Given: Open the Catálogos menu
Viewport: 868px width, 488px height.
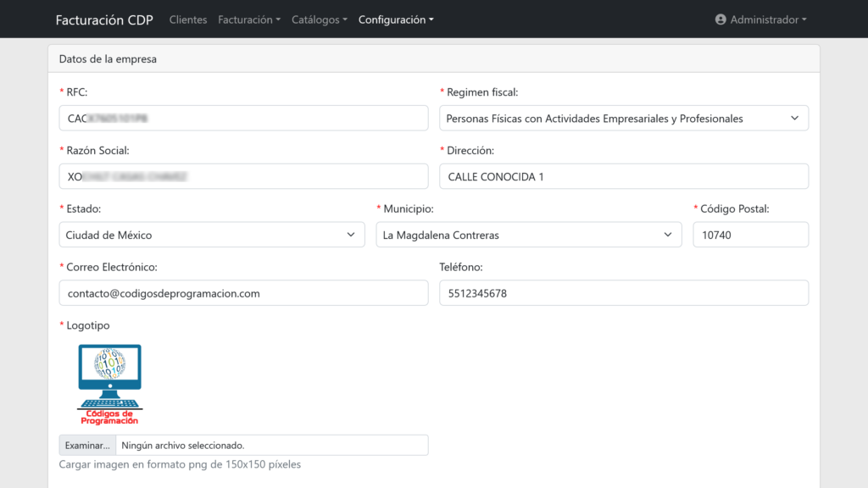Looking at the screenshot, I should pos(319,19).
